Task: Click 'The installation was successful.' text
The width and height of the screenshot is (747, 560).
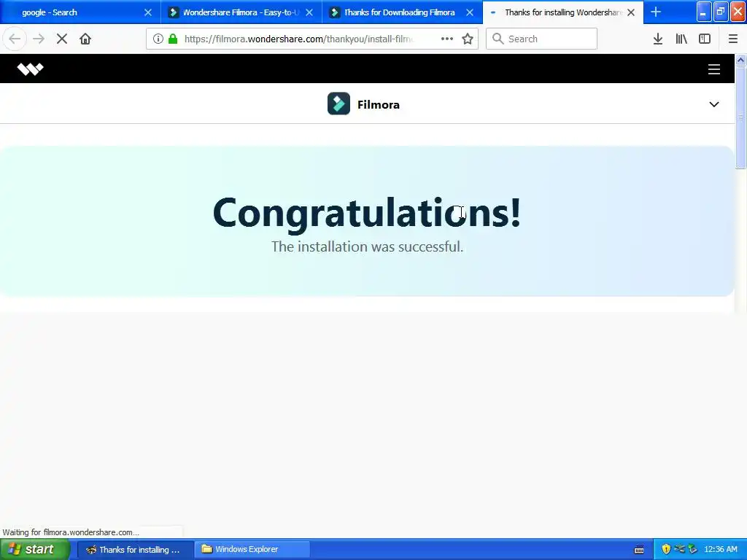Action: (x=368, y=246)
